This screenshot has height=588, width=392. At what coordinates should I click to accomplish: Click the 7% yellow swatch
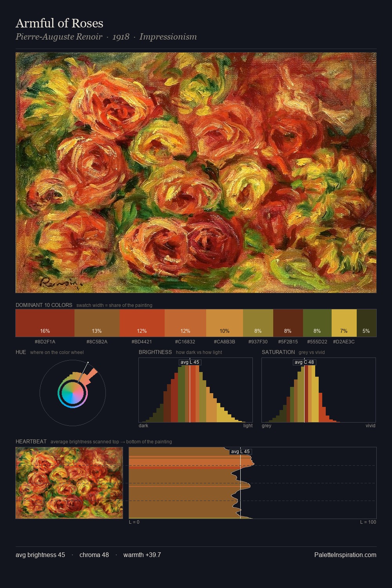pyautogui.click(x=344, y=323)
